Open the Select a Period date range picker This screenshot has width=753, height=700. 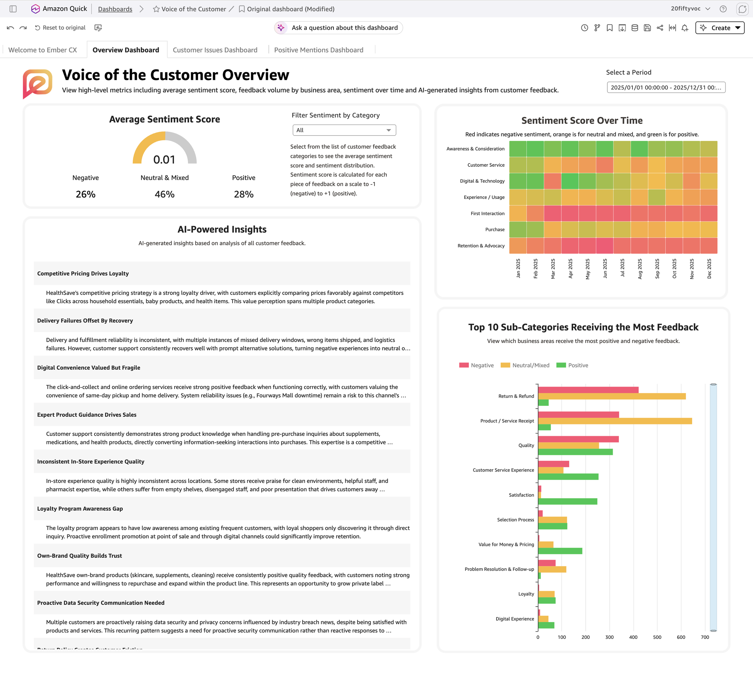(666, 87)
